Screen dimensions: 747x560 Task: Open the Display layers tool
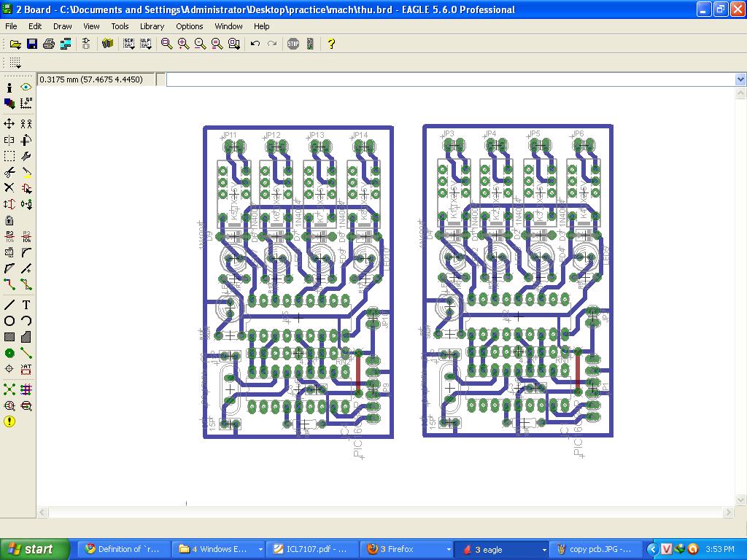9,104
